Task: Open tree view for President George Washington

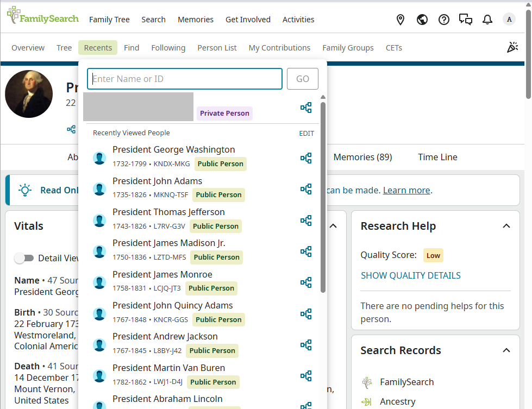Action: point(306,158)
